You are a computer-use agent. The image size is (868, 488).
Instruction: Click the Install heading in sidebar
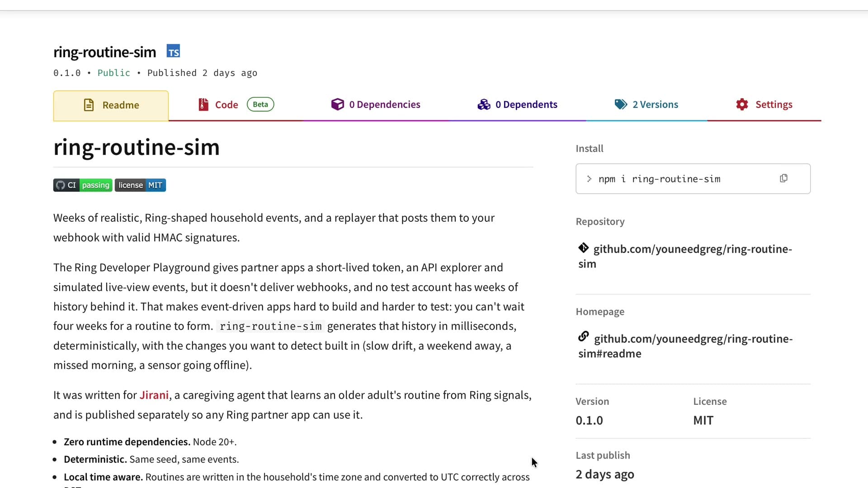click(590, 149)
